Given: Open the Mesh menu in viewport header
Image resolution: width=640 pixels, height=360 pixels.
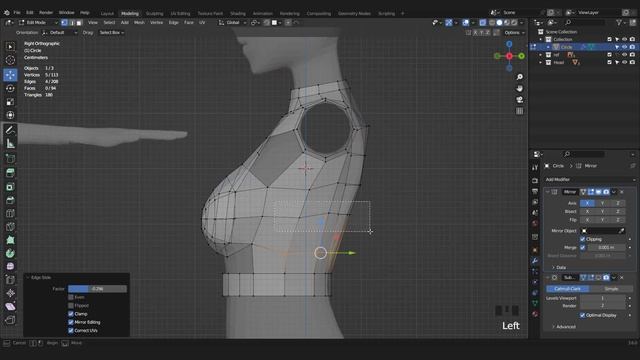Looking at the screenshot, I should [x=139, y=22].
